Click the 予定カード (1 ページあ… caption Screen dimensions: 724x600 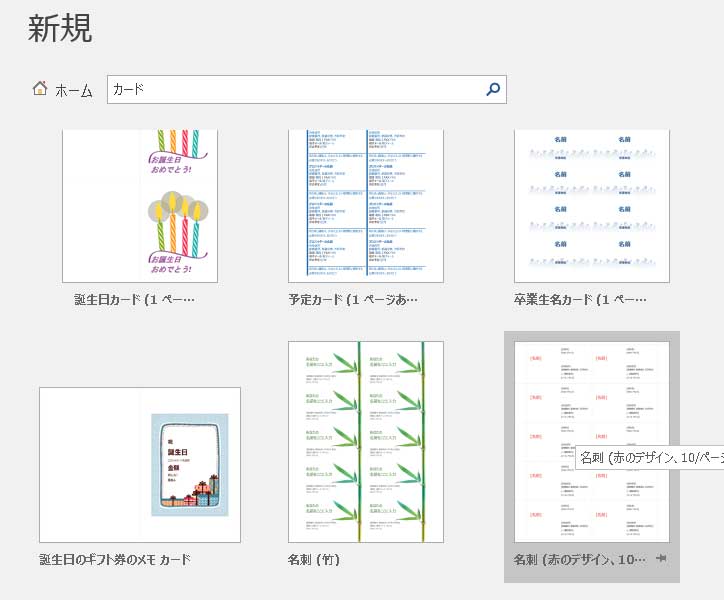click(x=353, y=299)
